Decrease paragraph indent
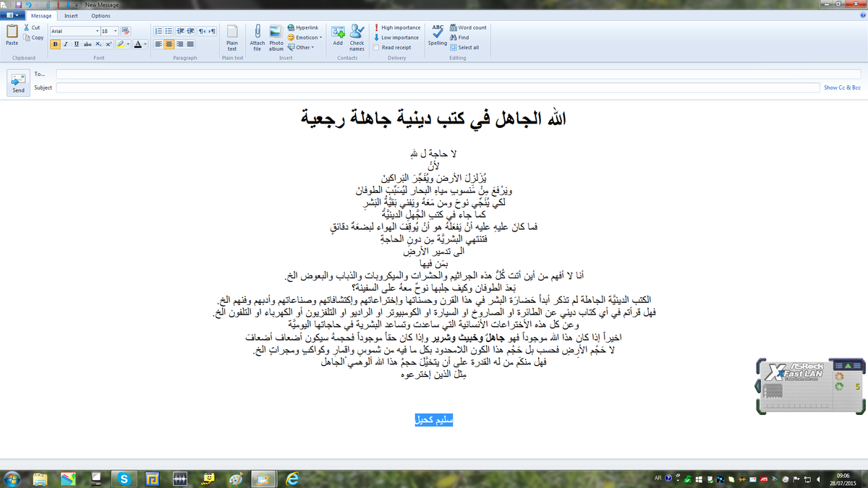Viewport: 868px width, 488px height. [180, 31]
